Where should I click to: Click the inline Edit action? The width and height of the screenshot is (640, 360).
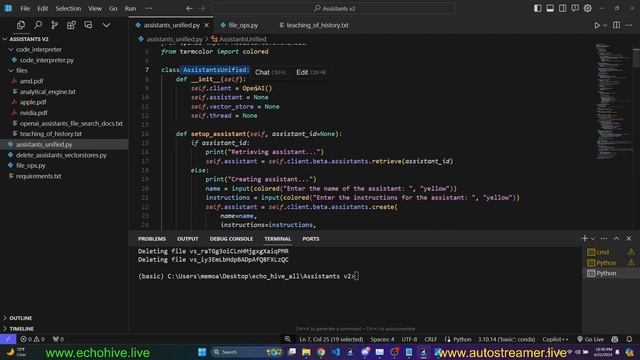click(311, 72)
